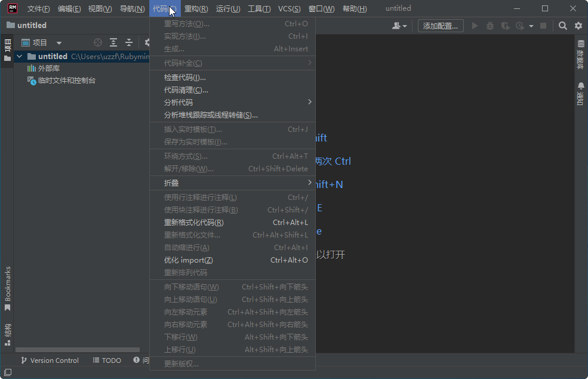Choose 代码清理(C)... menu entry
Viewport: 588px width, 379px height.
coord(232,90)
